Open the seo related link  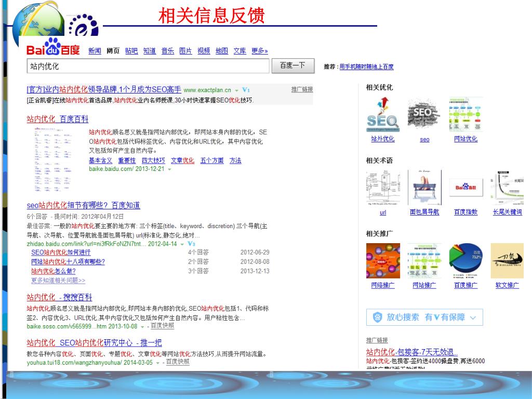[x=424, y=139]
